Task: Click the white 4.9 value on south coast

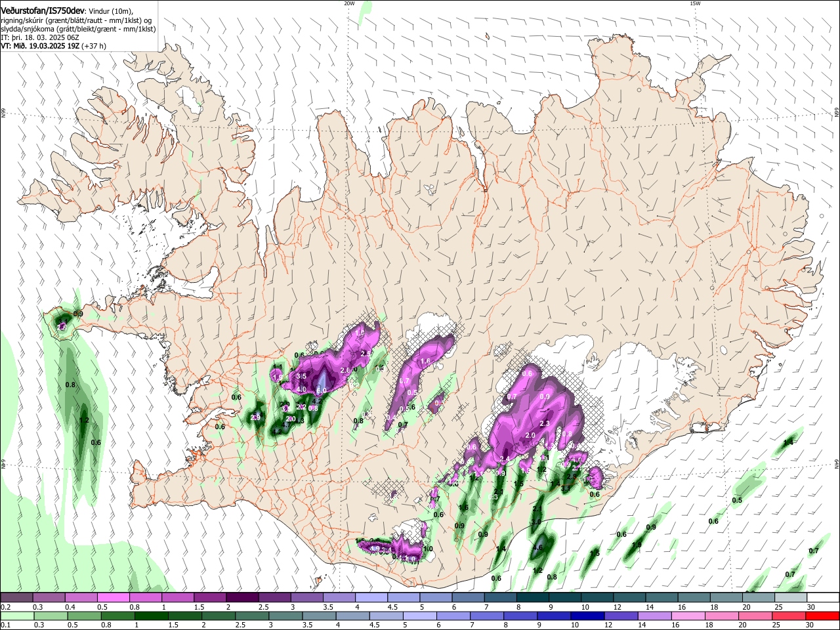Action: click(376, 549)
